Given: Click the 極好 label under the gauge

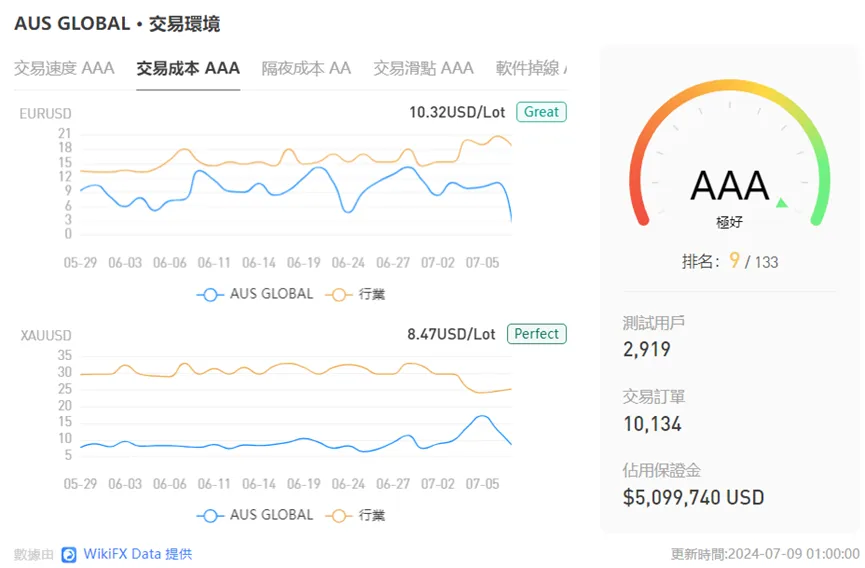Looking at the screenshot, I should [729, 222].
